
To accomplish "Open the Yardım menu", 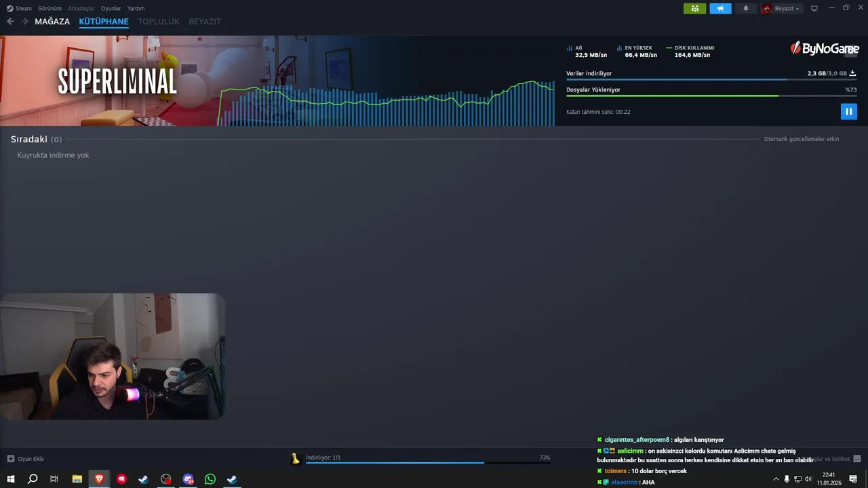I will click(136, 9).
